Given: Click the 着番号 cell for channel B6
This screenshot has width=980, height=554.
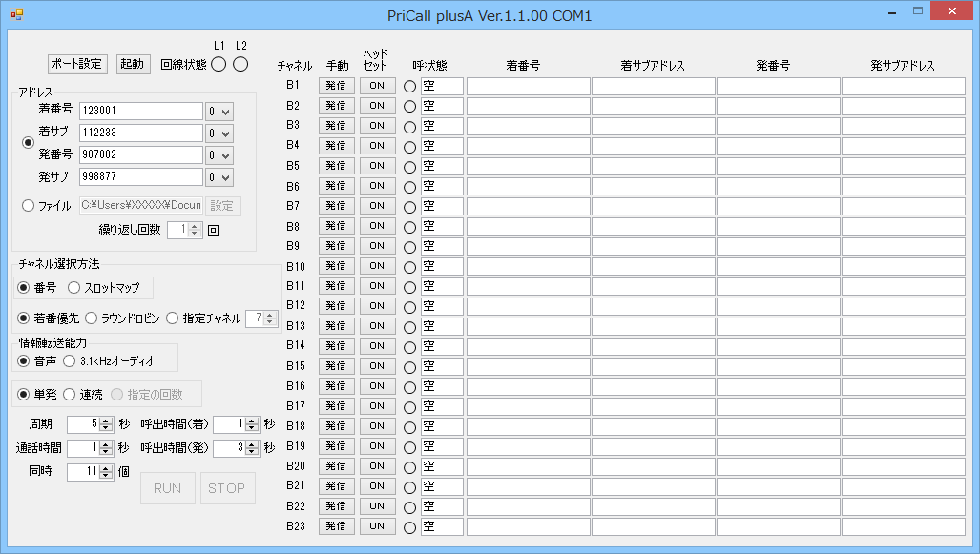Looking at the screenshot, I should coord(528,186).
